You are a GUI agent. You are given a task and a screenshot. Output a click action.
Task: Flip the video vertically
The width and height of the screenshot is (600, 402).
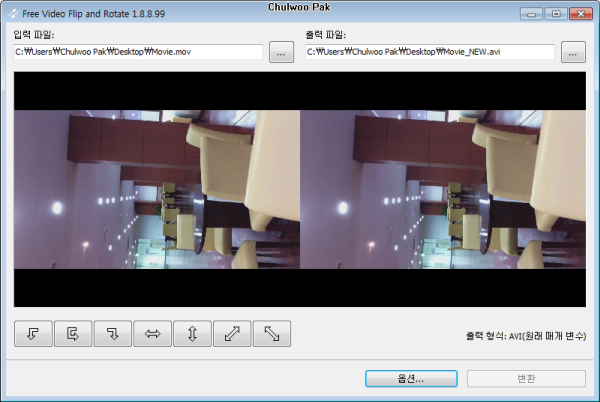coord(193,335)
